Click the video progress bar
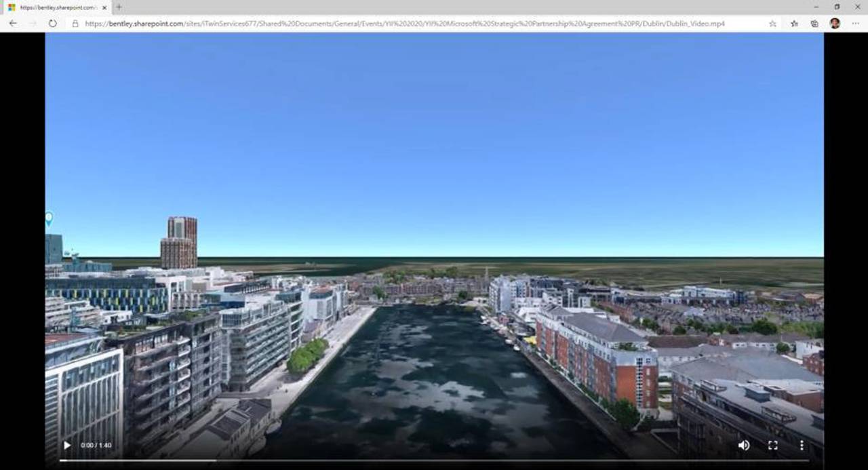Viewport: 868px width, 470px height. (x=434, y=461)
